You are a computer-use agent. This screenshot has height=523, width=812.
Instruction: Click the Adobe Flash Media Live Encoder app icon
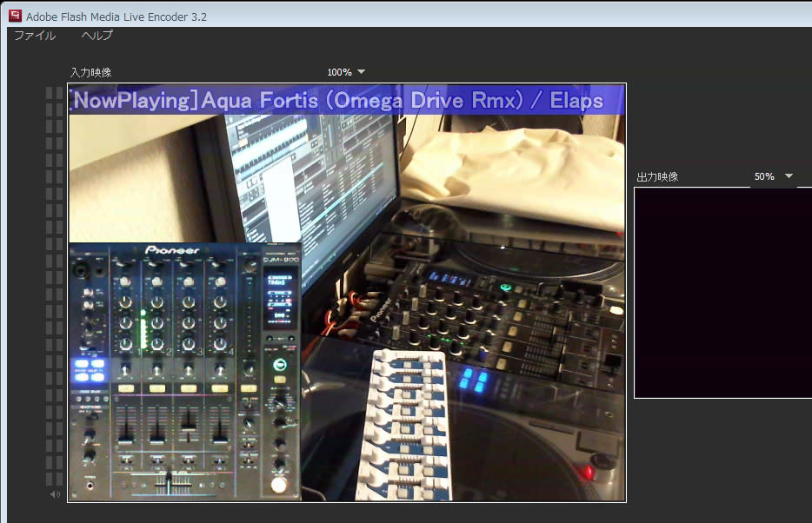(x=15, y=16)
